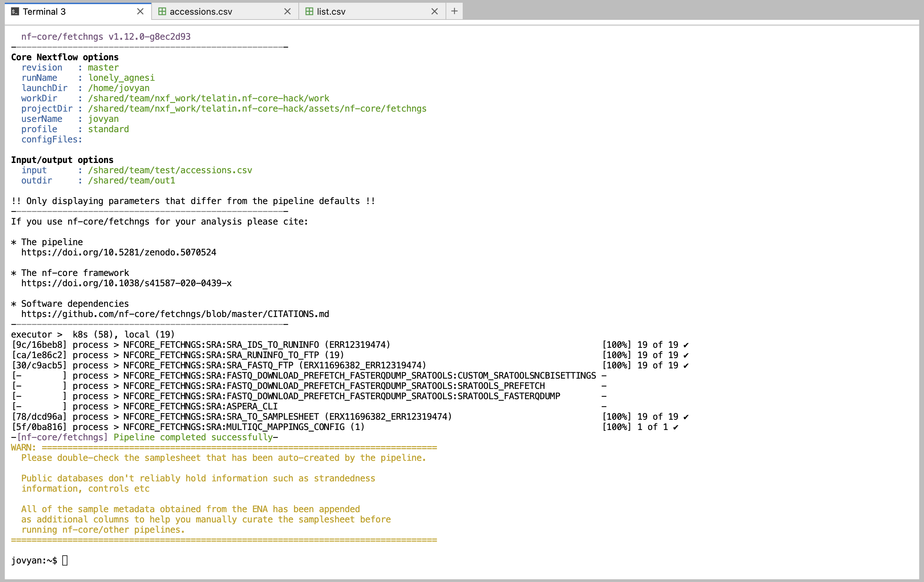Switch to the list.csv tab
Viewport: 924px width, 582px height.
[331, 11]
